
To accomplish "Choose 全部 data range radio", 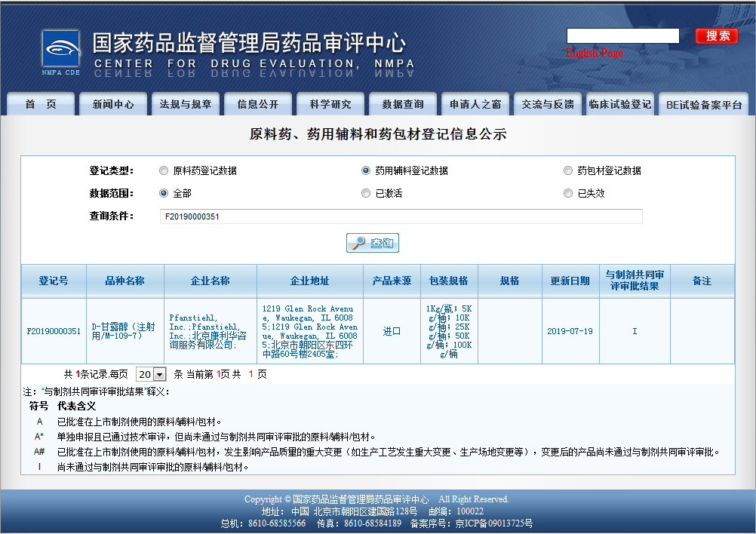I will (164, 193).
